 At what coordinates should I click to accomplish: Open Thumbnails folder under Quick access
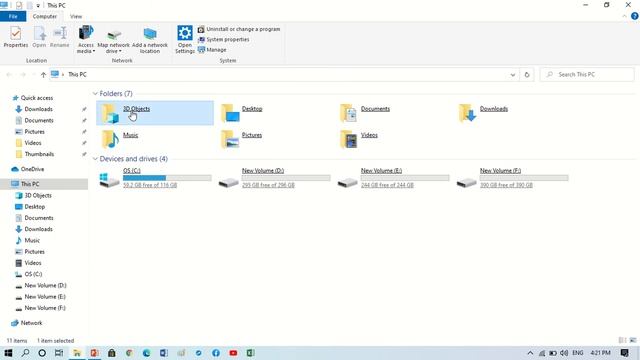pyautogui.click(x=39, y=154)
